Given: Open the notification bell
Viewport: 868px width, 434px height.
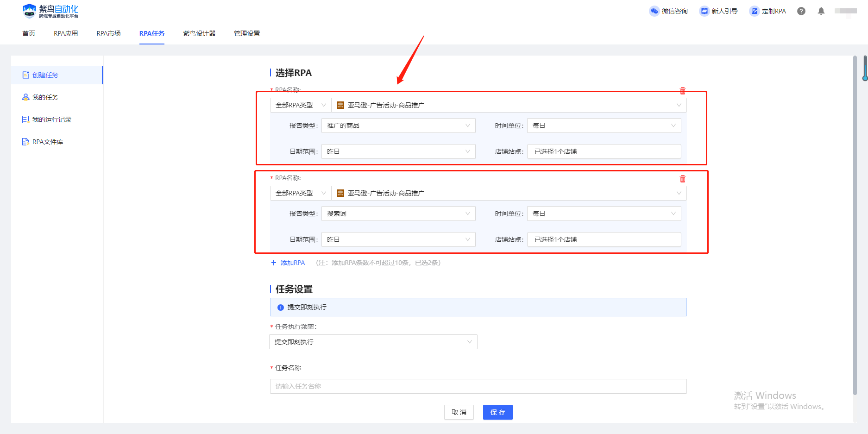Looking at the screenshot, I should point(821,11).
